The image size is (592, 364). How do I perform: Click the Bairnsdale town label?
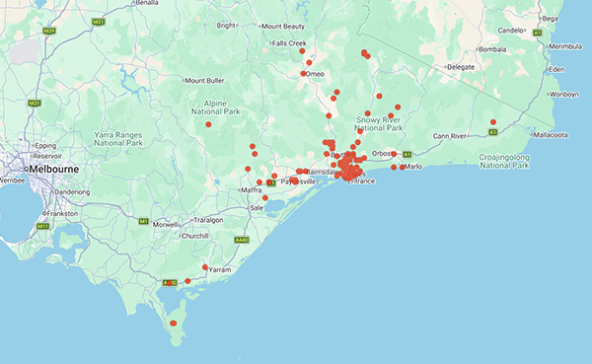point(322,172)
